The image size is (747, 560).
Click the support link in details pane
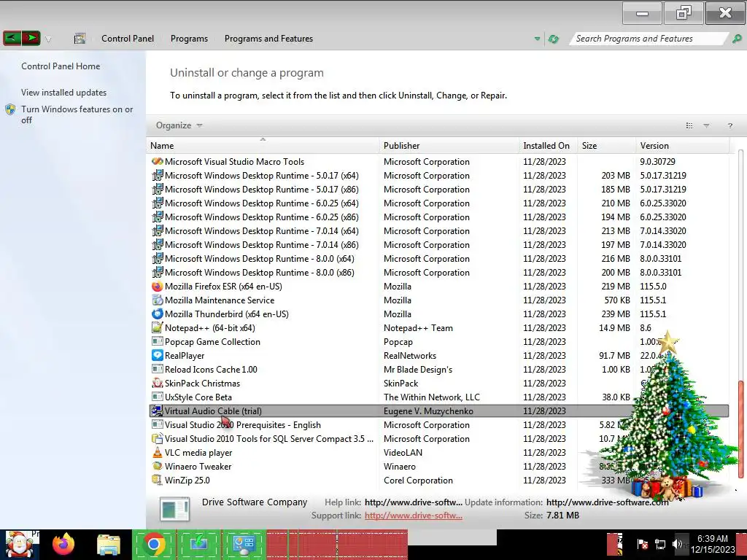(x=413, y=516)
